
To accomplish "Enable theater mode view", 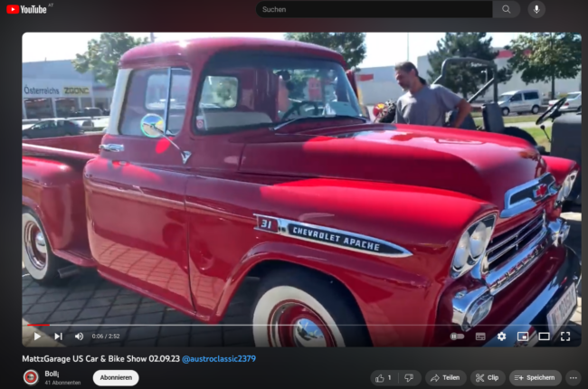I will click(x=544, y=336).
